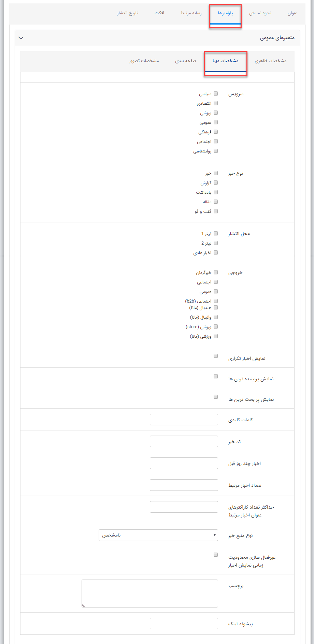Focus the کد خبر input box
Screen dimensions: 314x644
[184, 441]
